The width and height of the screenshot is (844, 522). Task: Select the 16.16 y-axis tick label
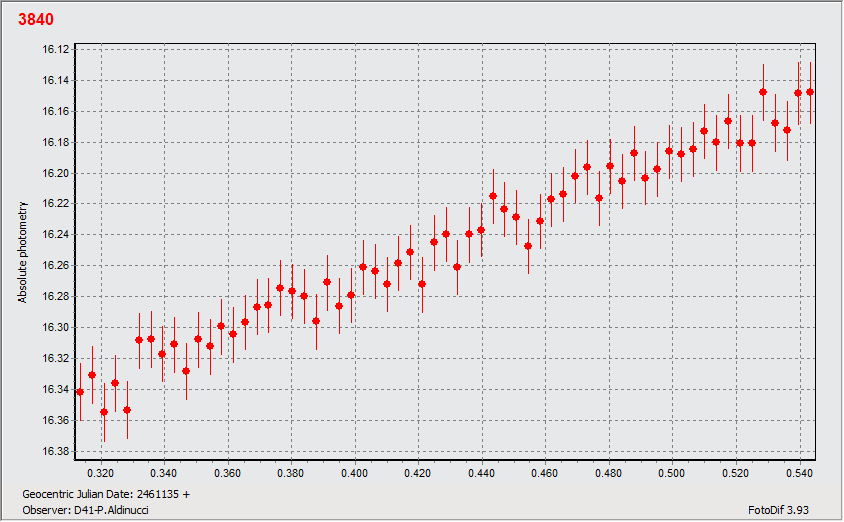click(54, 112)
